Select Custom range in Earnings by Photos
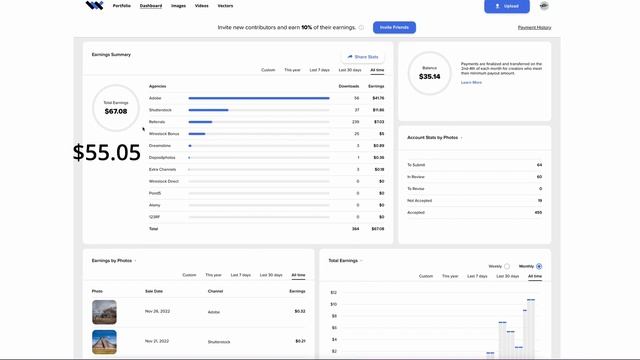The image size is (640, 360). point(189,275)
